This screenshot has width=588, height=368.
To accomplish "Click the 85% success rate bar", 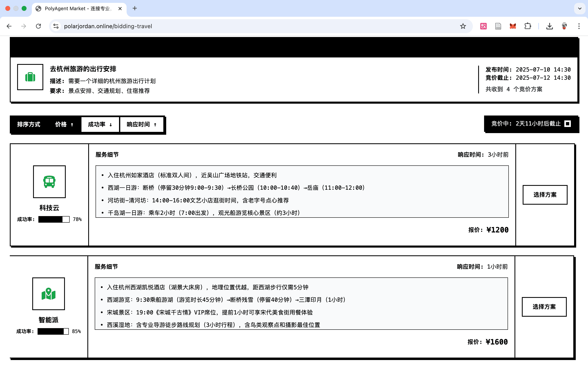I will tap(53, 331).
